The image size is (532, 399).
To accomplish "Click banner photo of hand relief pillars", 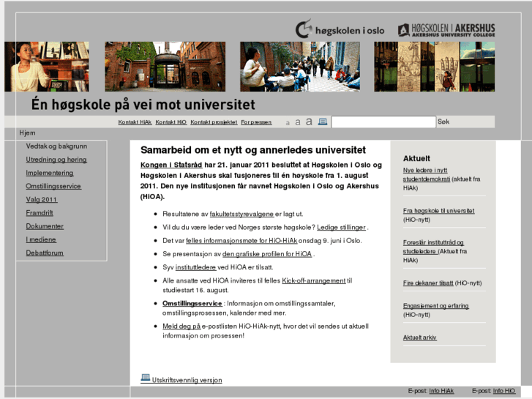I will pyautogui.click(x=434, y=67).
